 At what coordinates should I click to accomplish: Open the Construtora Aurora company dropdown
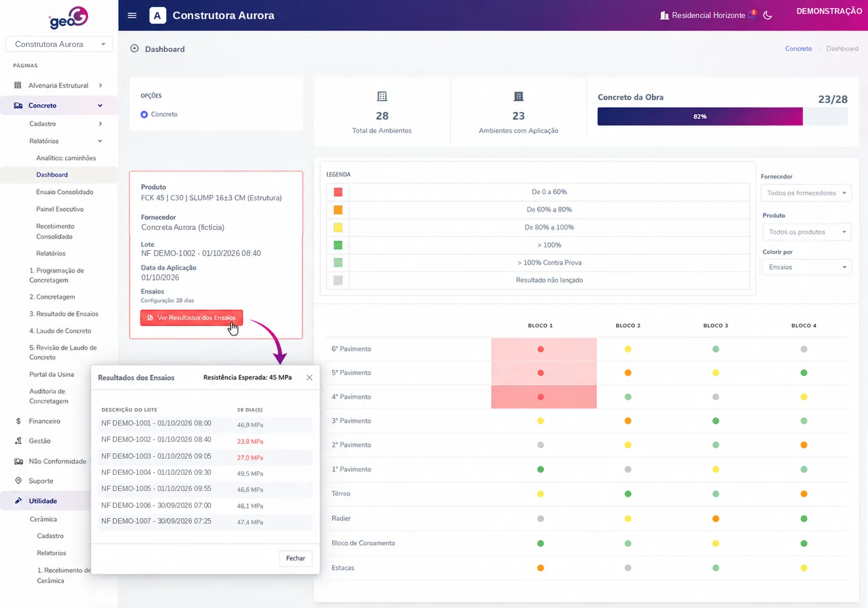tap(59, 44)
